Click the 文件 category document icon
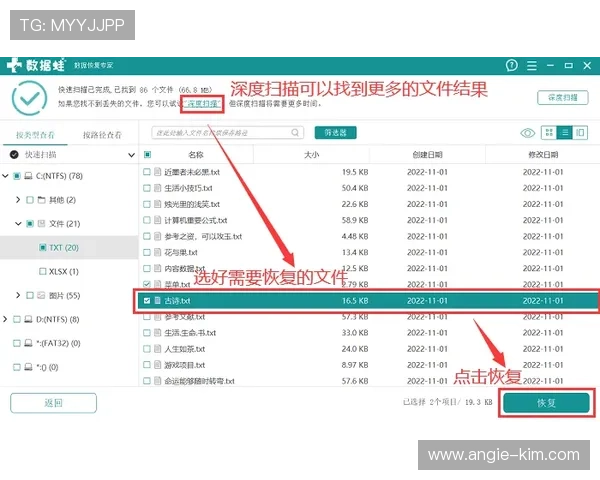The width and height of the screenshot is (600, 480). coord(41,224)
